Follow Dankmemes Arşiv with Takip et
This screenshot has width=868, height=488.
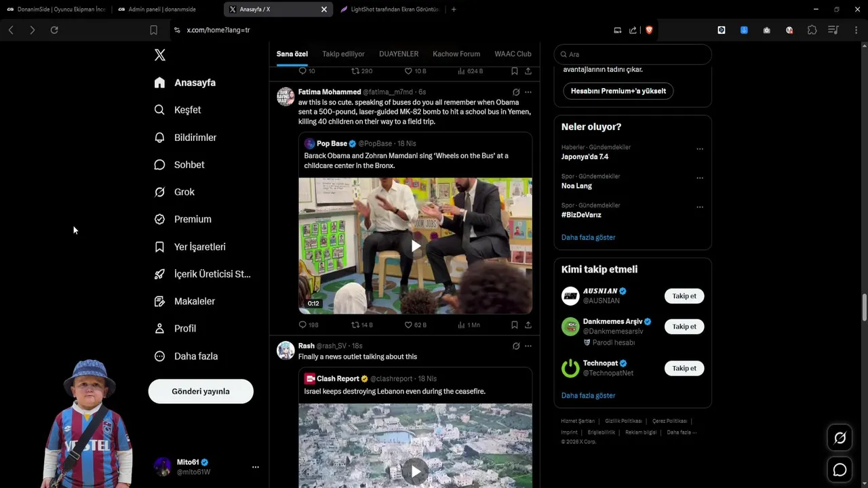tap(684, 327)
